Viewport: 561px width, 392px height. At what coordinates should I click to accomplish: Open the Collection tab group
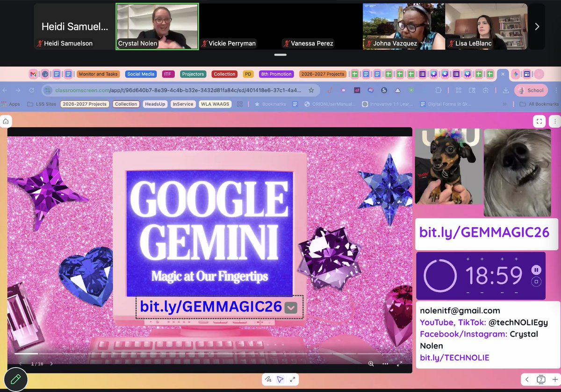coord(224,74)
